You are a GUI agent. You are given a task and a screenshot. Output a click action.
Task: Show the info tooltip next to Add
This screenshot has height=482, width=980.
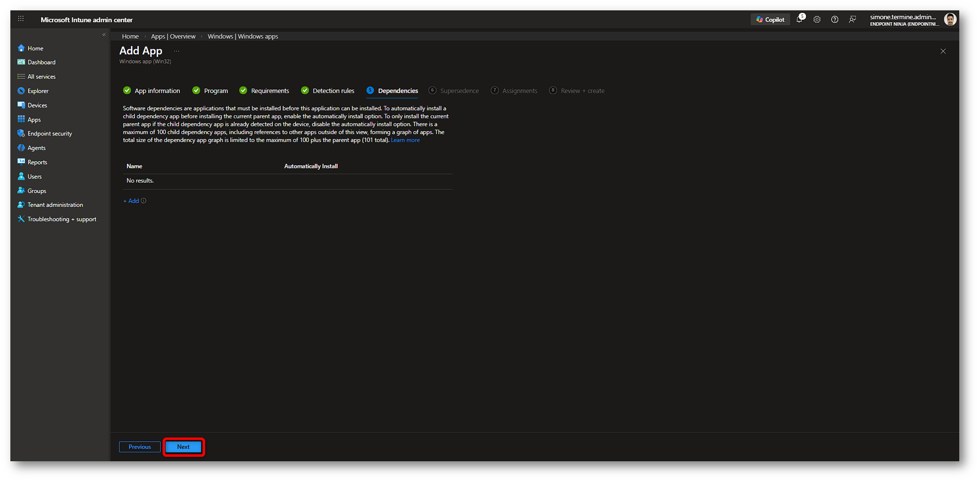coord(144,201)
